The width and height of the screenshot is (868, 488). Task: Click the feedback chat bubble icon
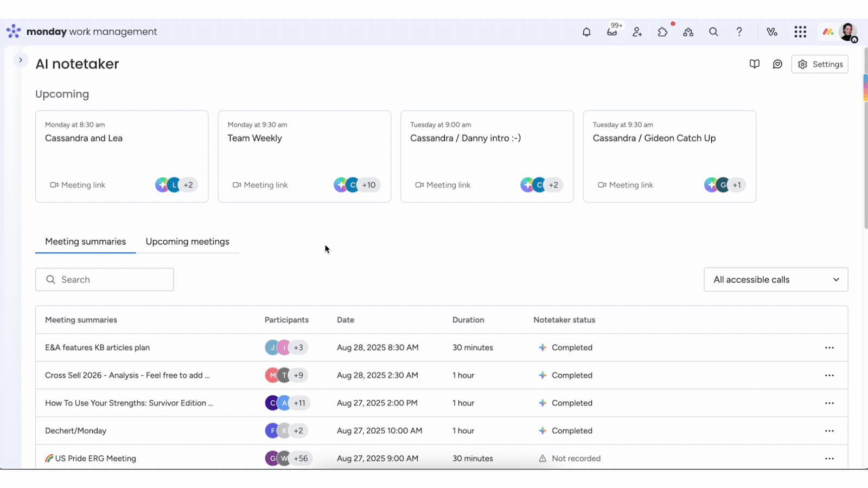(777, 64)
